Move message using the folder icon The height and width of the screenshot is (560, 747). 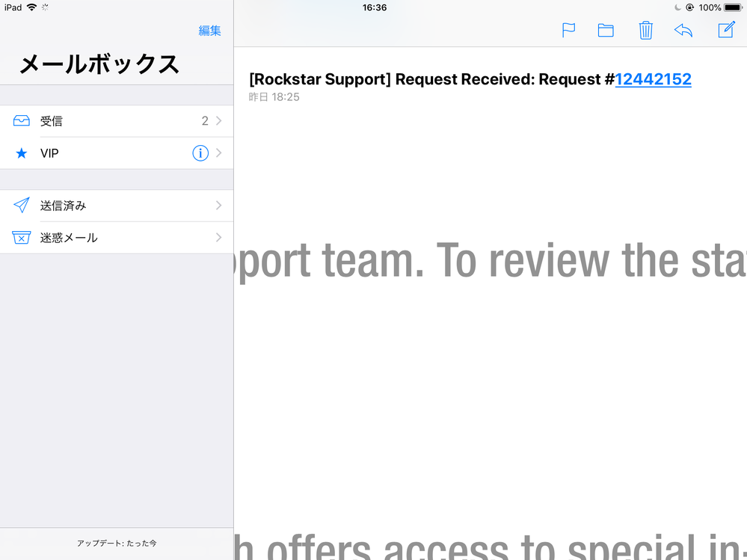pyautogui.click(x=606, y=30)
